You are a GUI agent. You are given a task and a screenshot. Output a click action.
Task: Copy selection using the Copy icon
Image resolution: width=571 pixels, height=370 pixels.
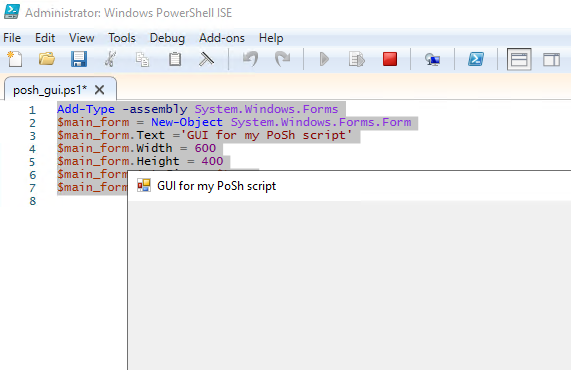tap(142, 59)
